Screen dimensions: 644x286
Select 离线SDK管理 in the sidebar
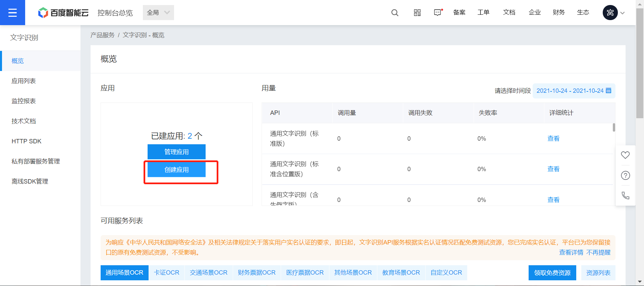click(x=41, y=182)
